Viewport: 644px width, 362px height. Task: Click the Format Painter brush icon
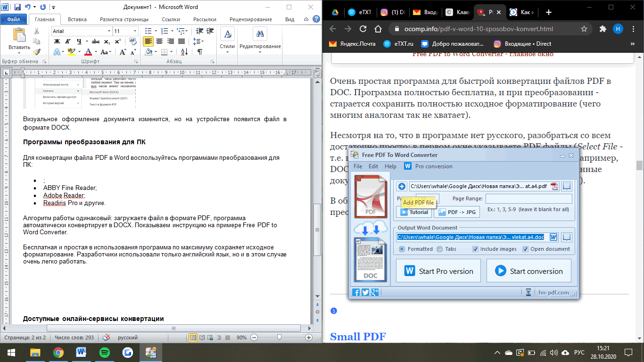click(x=37, y=52)
